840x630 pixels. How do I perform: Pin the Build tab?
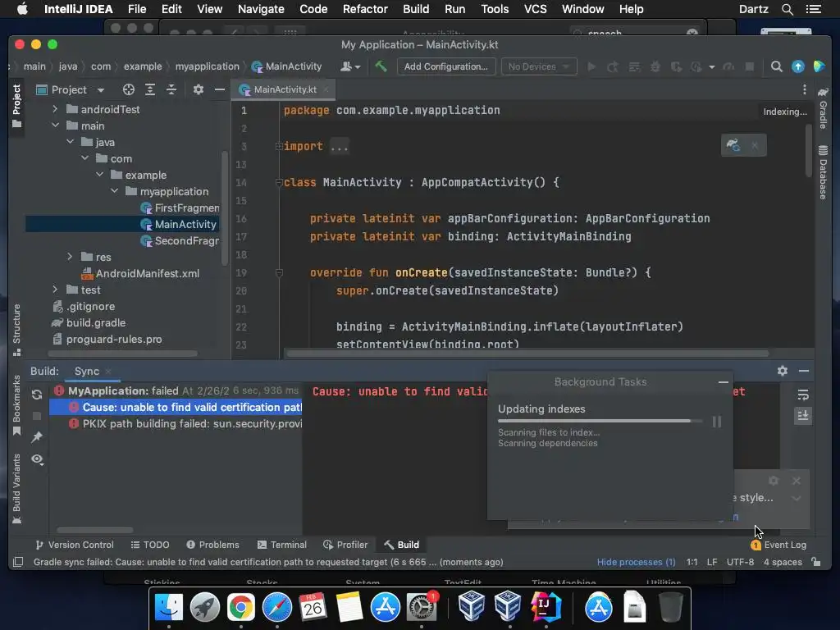37,438
